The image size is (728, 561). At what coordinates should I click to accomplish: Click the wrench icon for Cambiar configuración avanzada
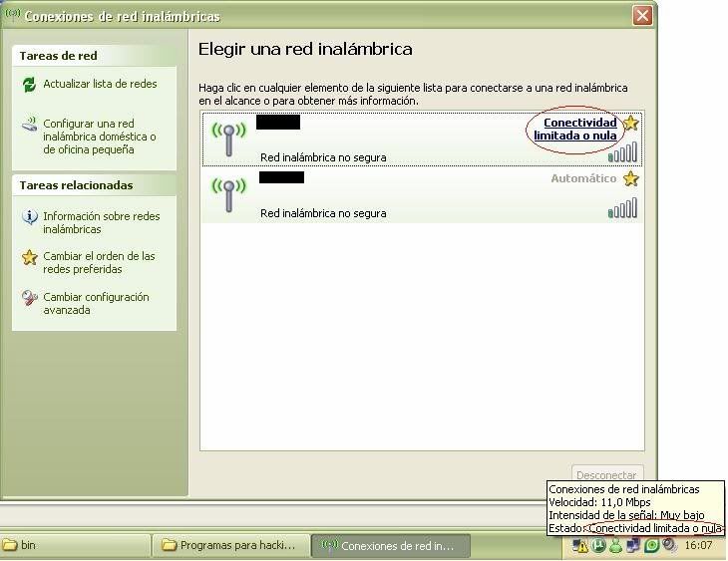pyautogui.click(x=29, y=298)
